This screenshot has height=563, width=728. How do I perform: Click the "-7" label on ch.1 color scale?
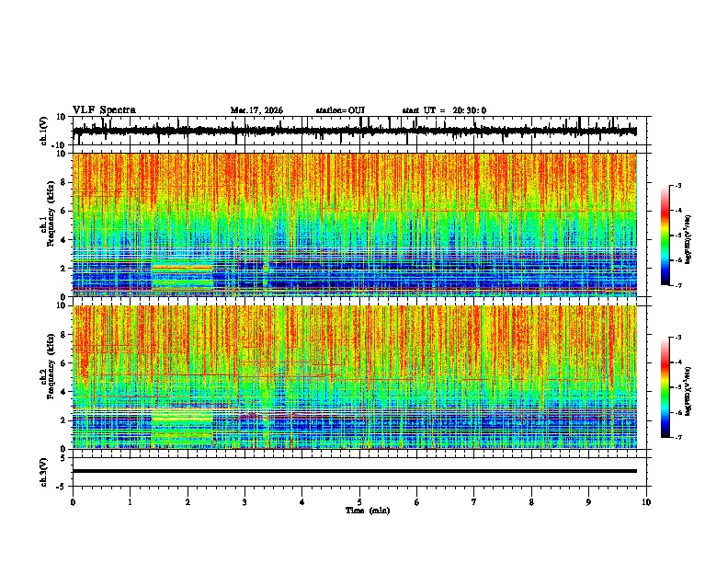pyautogui.click(x=678, y=285)
